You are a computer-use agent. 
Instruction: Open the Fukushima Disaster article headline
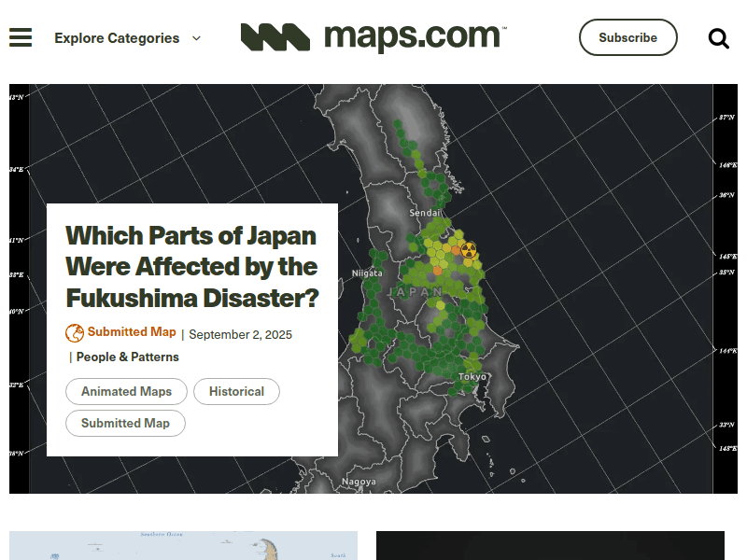(191, 267)
